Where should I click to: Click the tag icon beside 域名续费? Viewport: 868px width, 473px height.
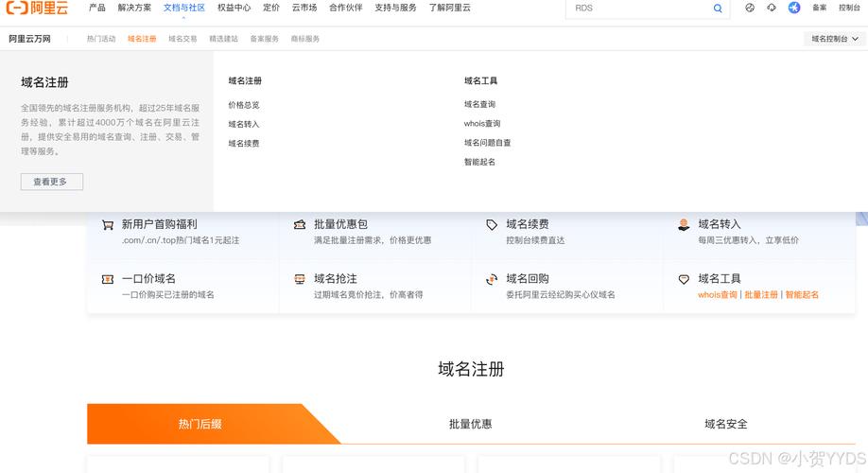tap(492, 225)
